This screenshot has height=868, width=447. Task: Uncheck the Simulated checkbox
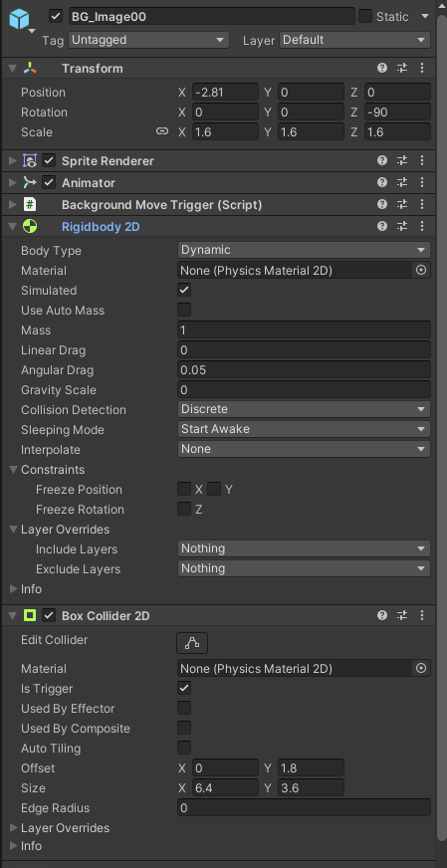pyautogui.click(x=184, y=290)
